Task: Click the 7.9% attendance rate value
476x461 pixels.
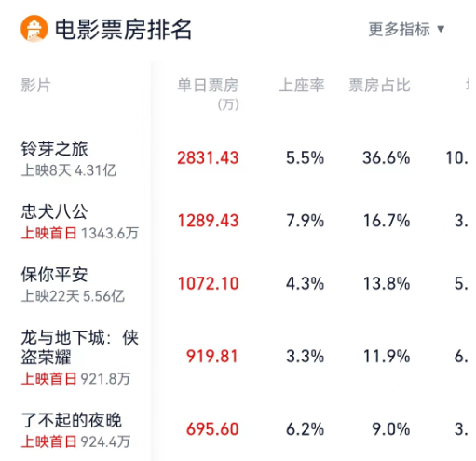Action: click(x=306, y=221)
